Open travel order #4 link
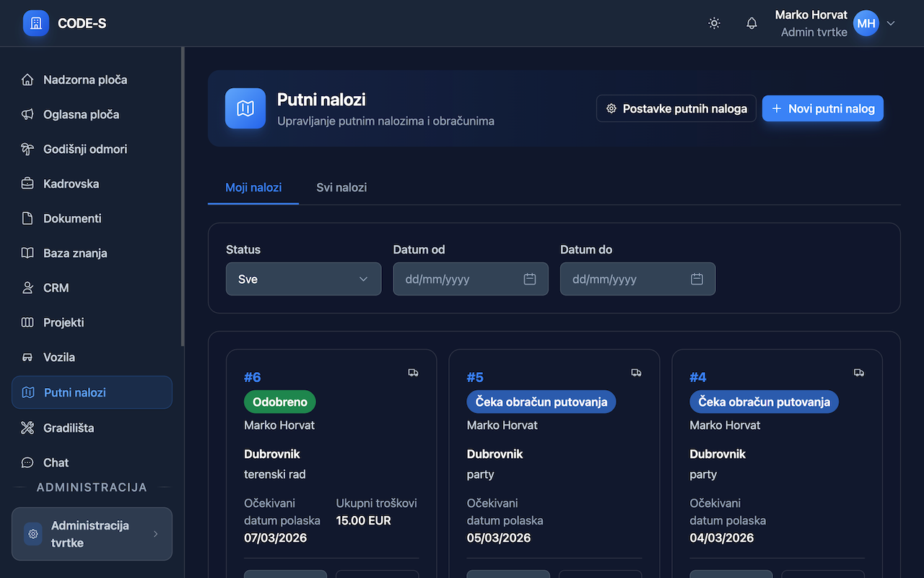Viewport: 924px width, 578px height. (697, 377)
